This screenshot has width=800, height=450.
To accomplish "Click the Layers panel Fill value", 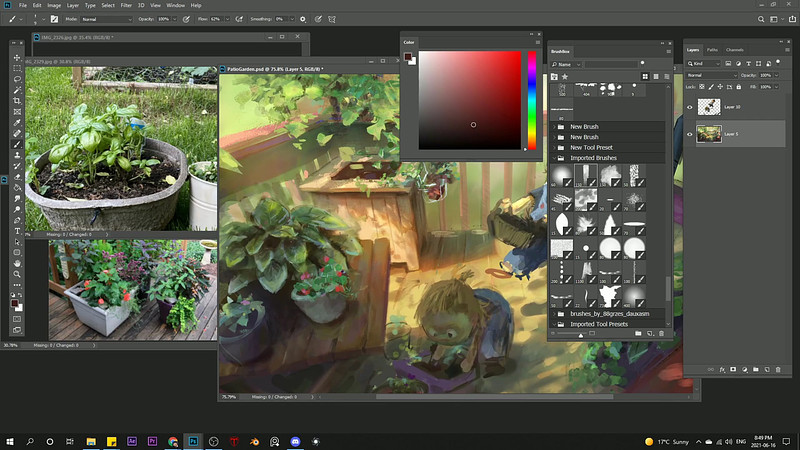I will (765, 87).
